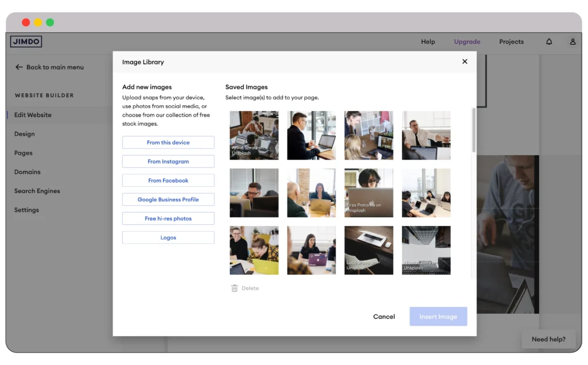Browse Free hi-res photos
The width and height of the screenshot is (588, 365).
click(168, 218)
